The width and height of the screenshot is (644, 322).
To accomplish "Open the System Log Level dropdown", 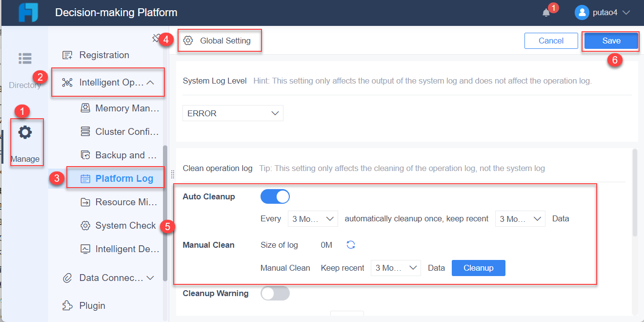I will point(233,113).
